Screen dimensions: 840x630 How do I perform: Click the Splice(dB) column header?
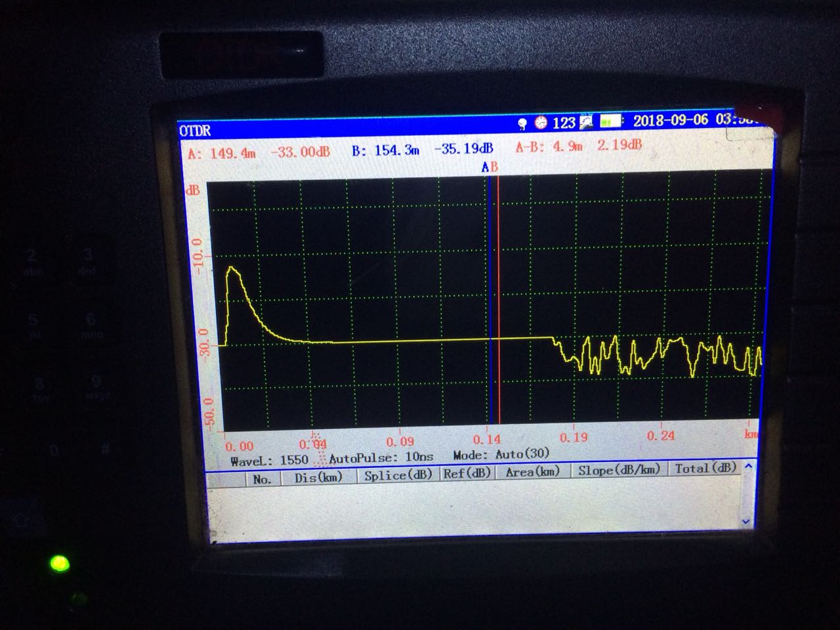pyautogui.click(x=398, y=474)
